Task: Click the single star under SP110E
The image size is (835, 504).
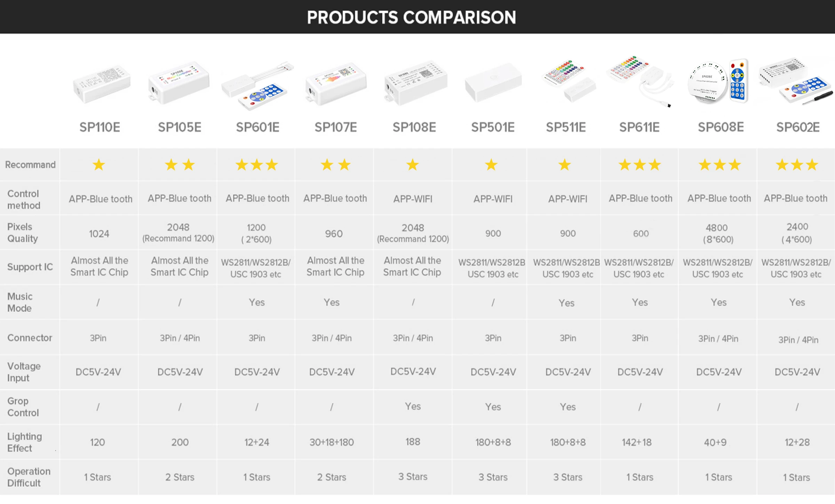Action: pos(99,165)
